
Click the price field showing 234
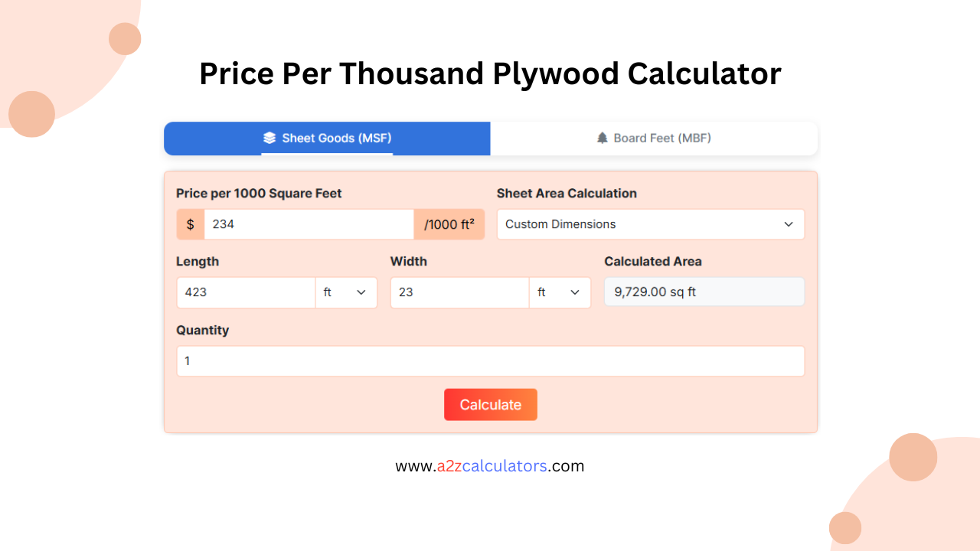[309, 223]
